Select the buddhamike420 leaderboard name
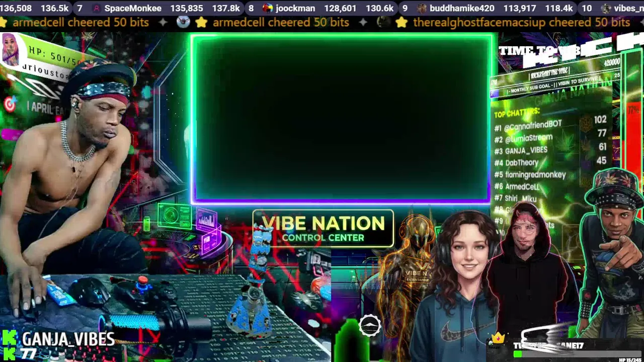Viewport: 644px width, 362px height. pyautogui.click(x=462, y=8)
